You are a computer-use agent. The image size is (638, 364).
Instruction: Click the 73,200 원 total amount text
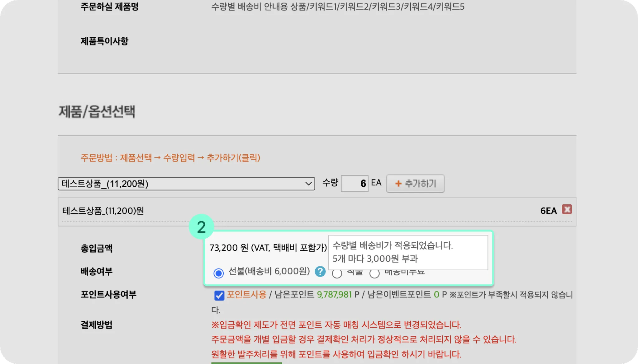[229, 248]
